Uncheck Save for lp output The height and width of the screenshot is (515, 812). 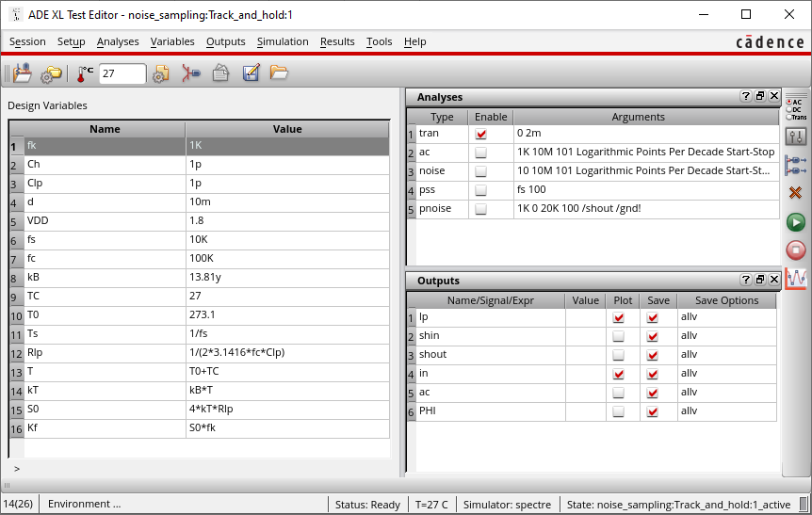(x=653, y=317)
